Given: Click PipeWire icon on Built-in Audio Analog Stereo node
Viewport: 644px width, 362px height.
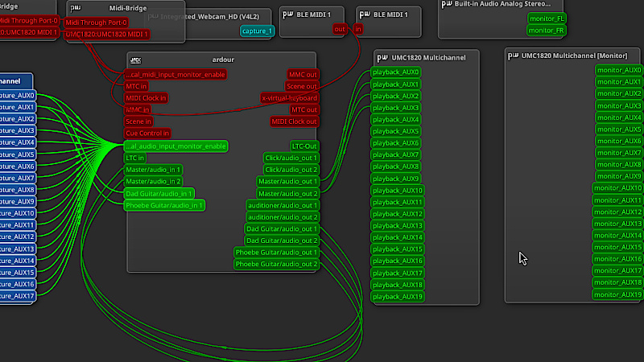Looking at the screenshot, I should tap(447, 4).
